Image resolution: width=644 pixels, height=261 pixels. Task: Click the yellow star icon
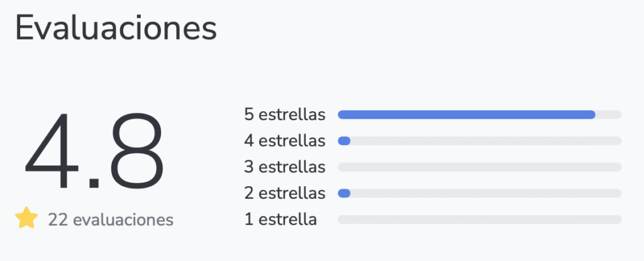[26, 219]
